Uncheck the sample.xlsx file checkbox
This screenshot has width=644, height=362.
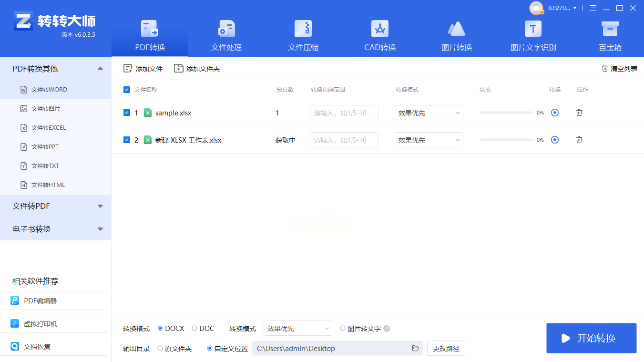(127, 113)
